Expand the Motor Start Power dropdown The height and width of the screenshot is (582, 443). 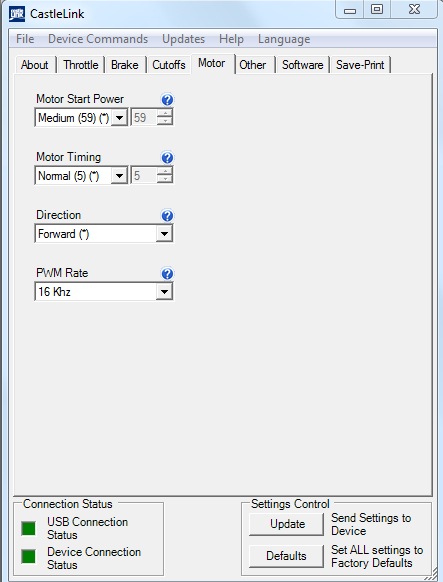pos(119,118)
